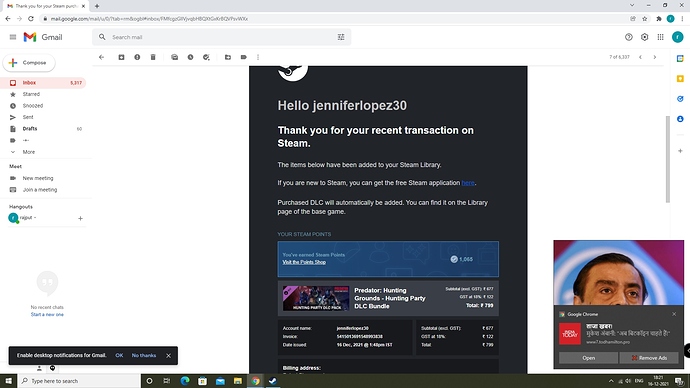Mark this email as unread
The image size is (690, 388).
point(175,57)
